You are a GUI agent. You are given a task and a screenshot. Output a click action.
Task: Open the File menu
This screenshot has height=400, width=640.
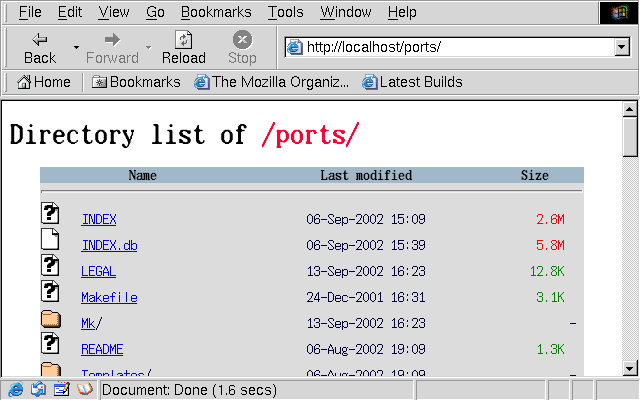[30, 12]
